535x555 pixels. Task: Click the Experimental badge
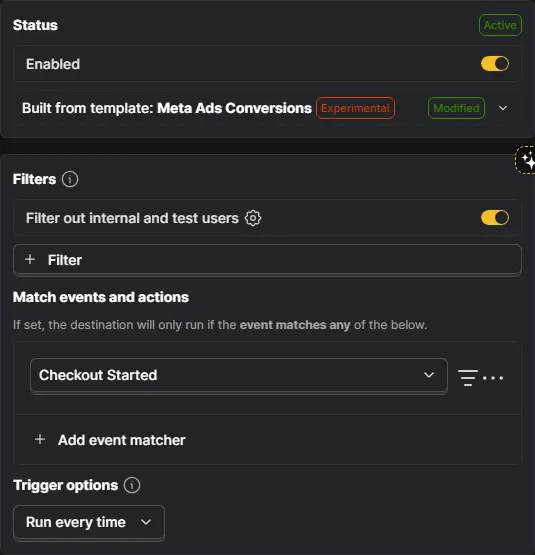pyautogui.click(x=355, y=108)
